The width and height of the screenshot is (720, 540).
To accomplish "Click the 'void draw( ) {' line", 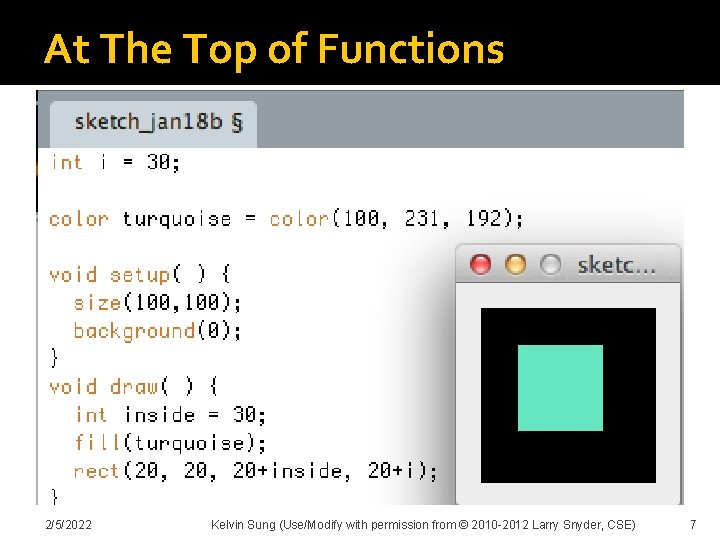I will [133, 387].
